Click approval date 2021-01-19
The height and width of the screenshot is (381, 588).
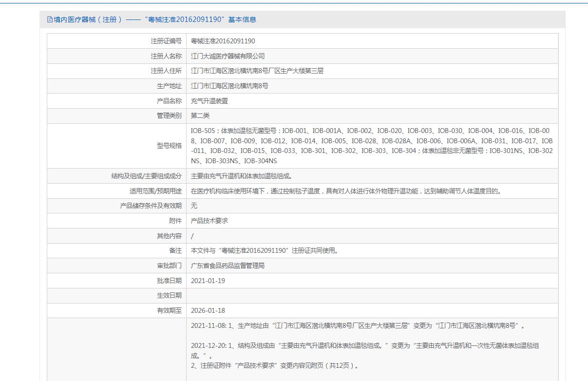pyautogui.click(x=208, y=281)
